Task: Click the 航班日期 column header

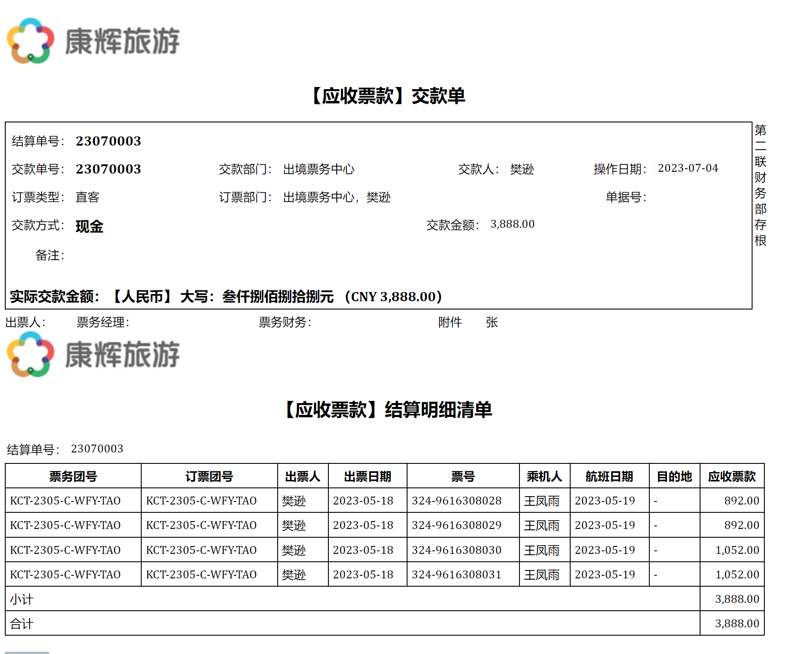Action: (609, 476)
